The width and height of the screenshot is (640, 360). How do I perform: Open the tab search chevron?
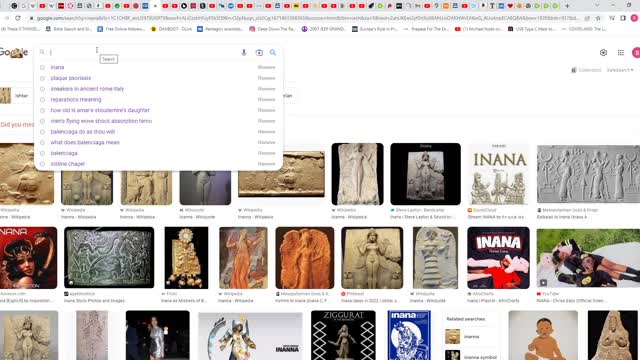598,6
